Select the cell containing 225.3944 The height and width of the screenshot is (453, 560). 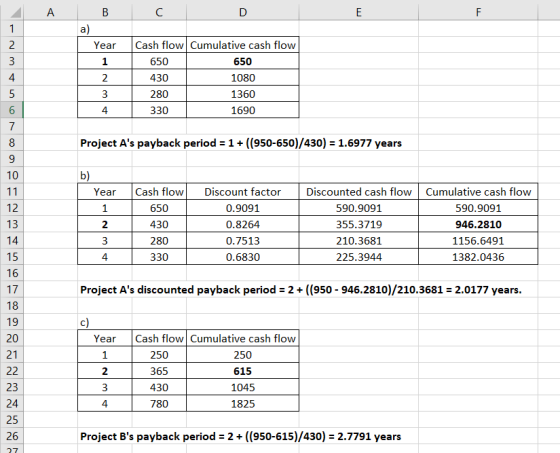click(x=359, y=257)
